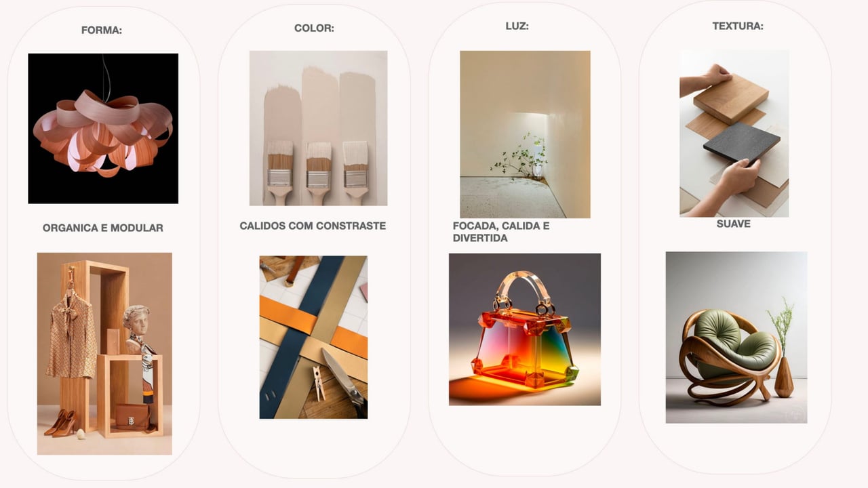The width and height of the screenshot is (868, 488).
Task: Click the crossed leather straps image
Action: pos(313,337)
